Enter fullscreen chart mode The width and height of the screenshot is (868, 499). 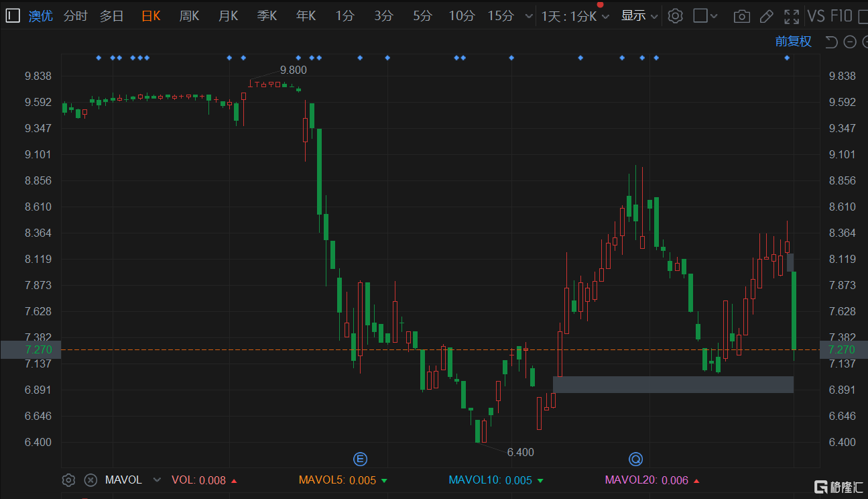[x=792, y=16]
